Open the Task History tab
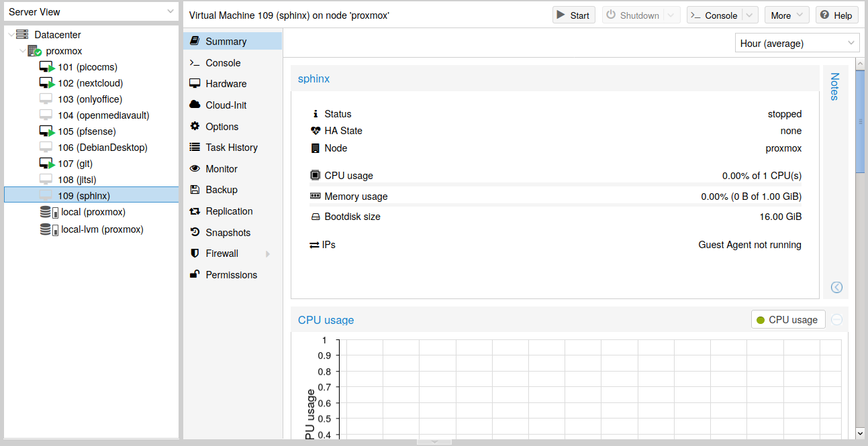 232,148
